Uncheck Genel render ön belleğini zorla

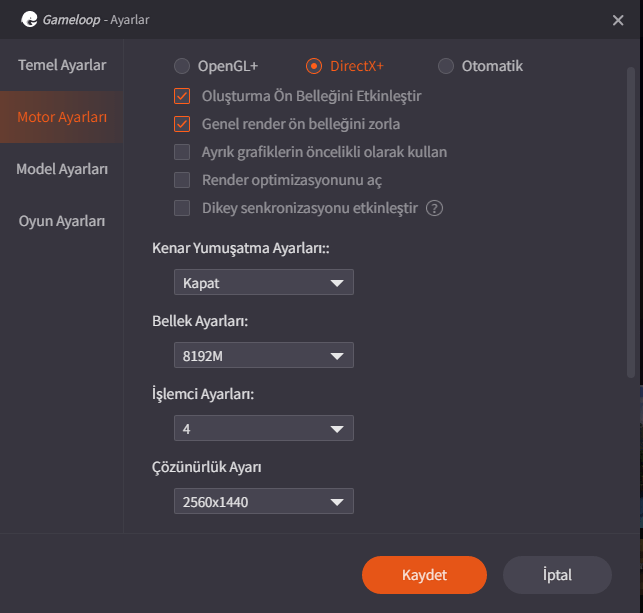click(x=182, y=124)
